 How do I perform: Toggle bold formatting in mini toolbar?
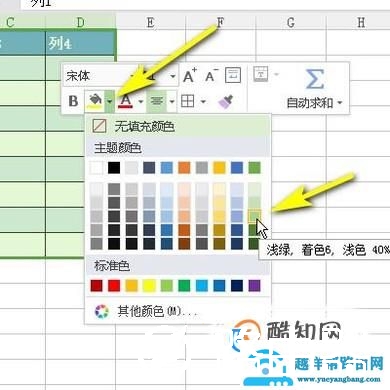pos(73,101)
